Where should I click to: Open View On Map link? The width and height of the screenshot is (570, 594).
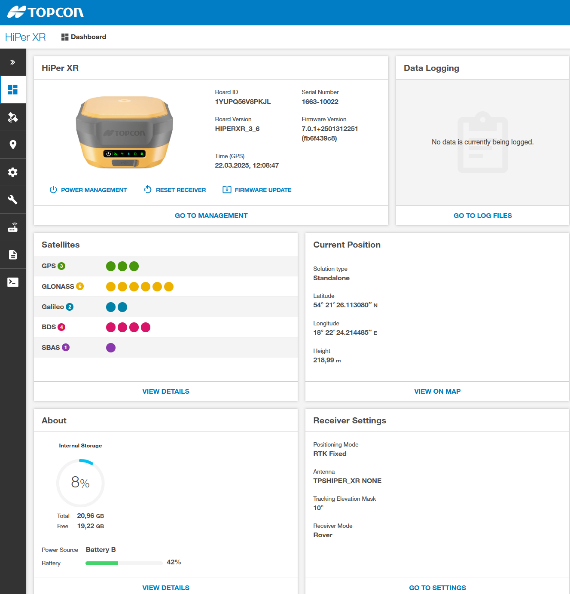tap(437, 392)
